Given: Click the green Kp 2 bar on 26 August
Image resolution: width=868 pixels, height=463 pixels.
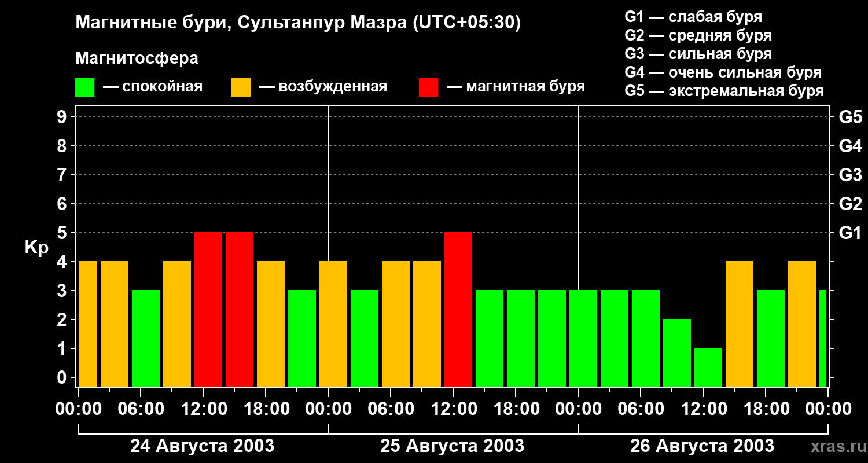Looking at the screenshot, I should 677,352.
